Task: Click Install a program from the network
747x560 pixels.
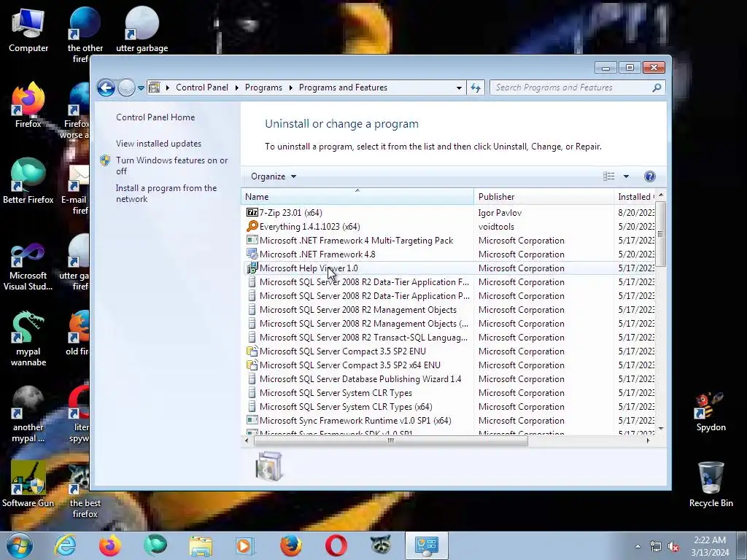Action: 166,193
